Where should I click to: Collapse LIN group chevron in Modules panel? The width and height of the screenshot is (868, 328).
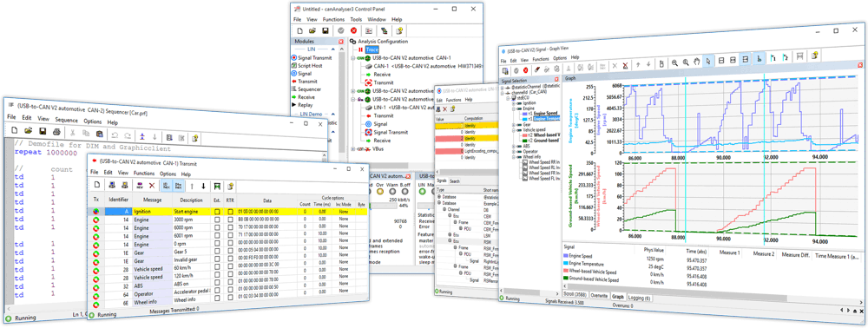(x=333, y=49)
